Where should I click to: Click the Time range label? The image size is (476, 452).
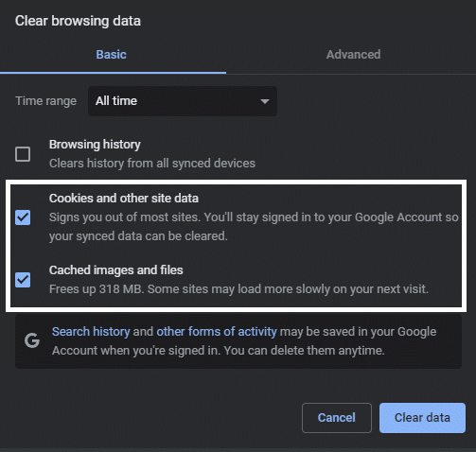click(x=46, y=101)
